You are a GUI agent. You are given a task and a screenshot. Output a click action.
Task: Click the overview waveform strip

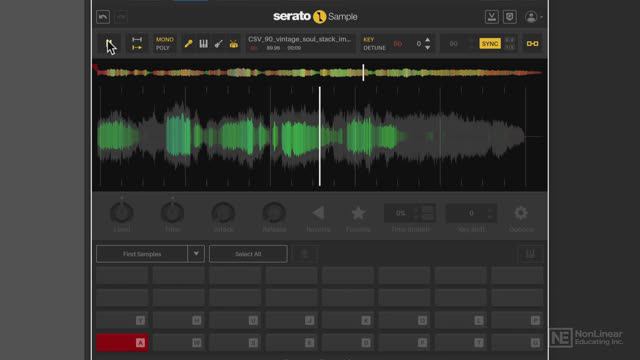point(319,73)
